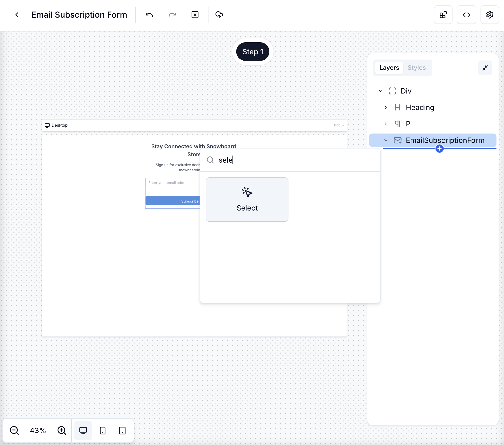This screenshot has height=445, width=504.
Task: Click the EmailSubscriptionForm component icon
Action: [398, 140]
